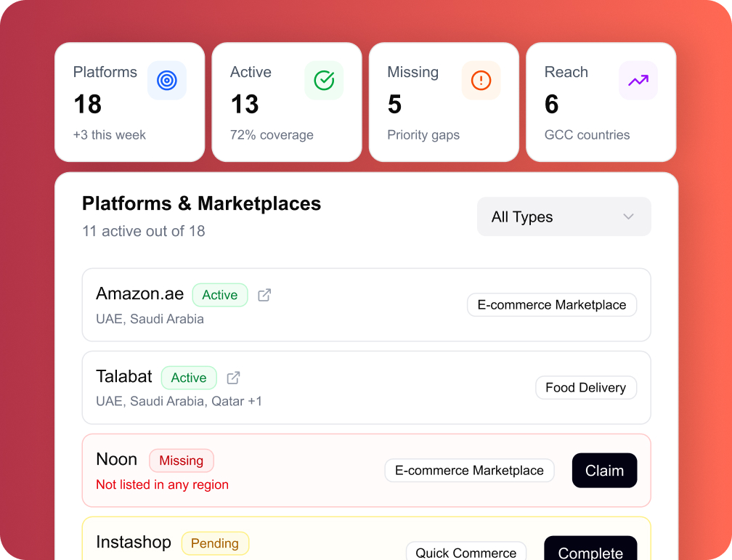Click the chevron in the All Types filter
This screenshot has height=560, width=732.
coord(629,216)
